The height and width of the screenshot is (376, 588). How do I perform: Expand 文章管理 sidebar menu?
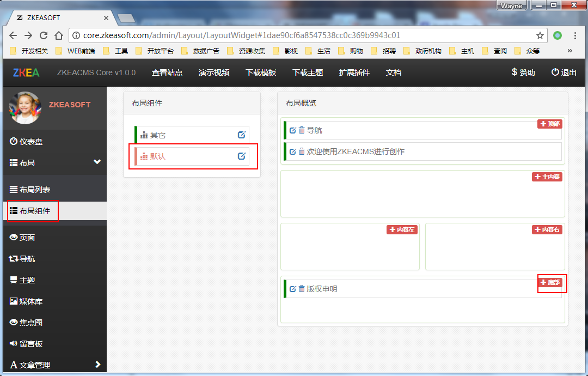tap(55, 365)
